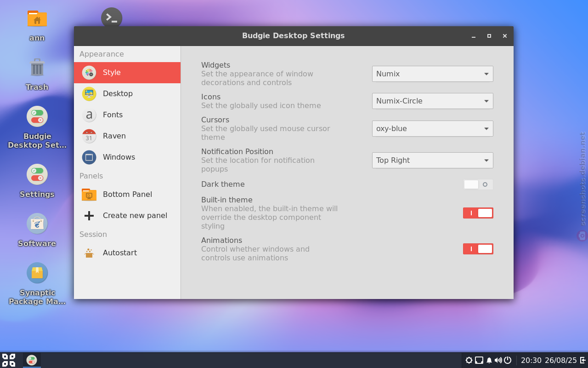The height and width of the screenshot is (368, 588).
Task: Click the network tray icon
Action: [479, 360]
